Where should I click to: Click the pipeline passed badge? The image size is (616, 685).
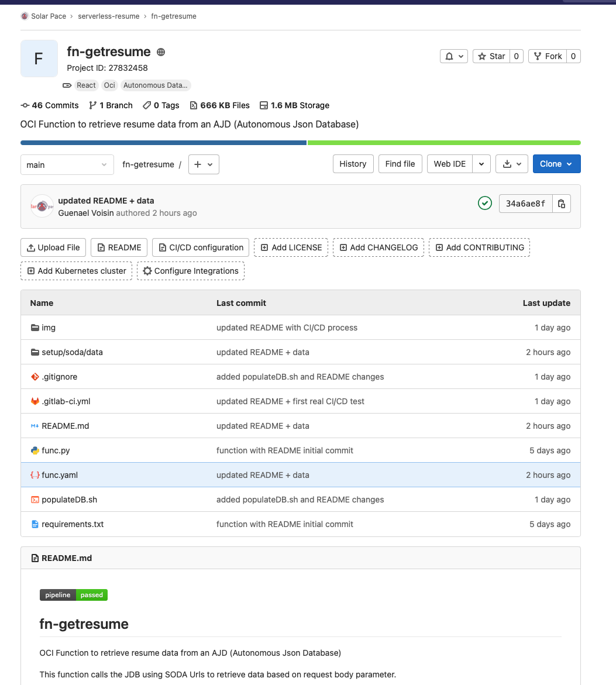point(74,595)
